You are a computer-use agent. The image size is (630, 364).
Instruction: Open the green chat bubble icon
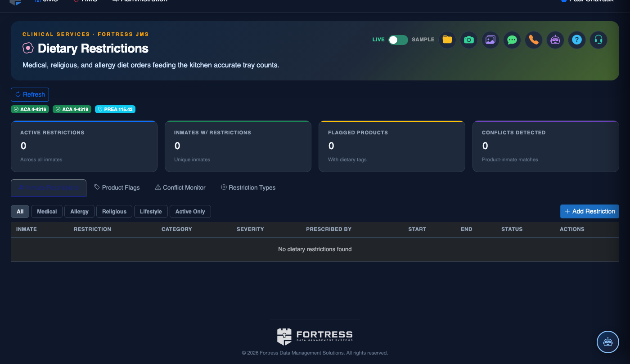[512, 40]
